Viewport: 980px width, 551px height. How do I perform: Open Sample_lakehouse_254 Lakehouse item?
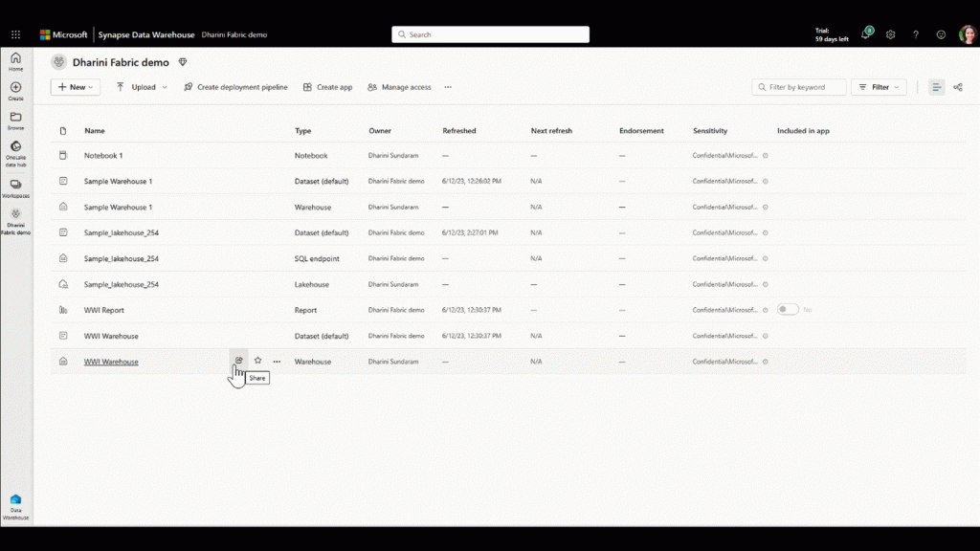tap(122, 284)
